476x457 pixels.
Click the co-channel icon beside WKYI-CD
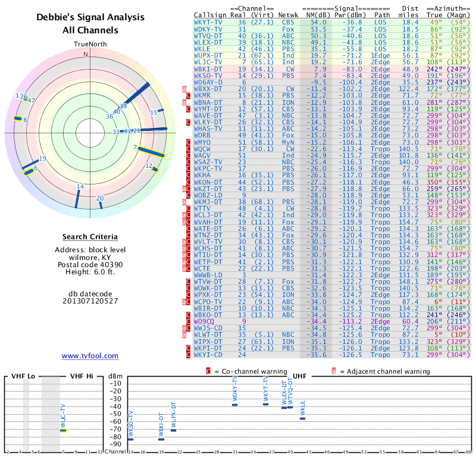(189, 355)
